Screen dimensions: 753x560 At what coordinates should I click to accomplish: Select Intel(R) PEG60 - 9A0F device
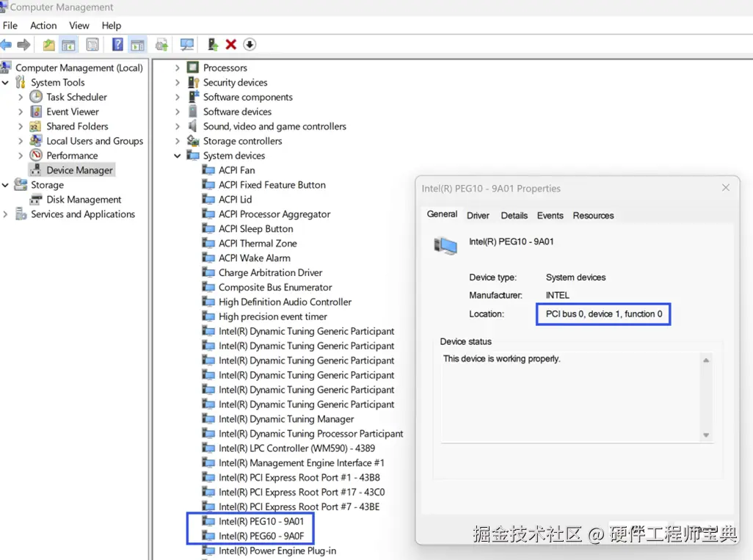pyautogui.click(x=261, y=536)
